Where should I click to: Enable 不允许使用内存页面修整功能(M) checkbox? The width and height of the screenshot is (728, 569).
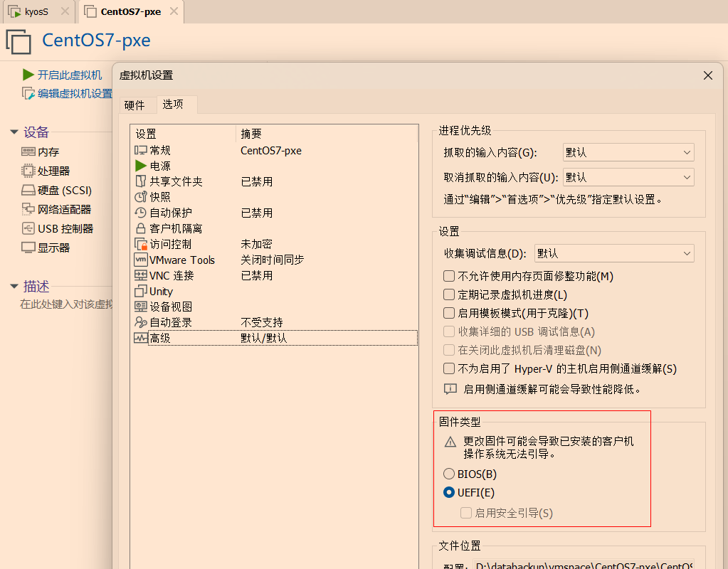[x=449, y=276]
